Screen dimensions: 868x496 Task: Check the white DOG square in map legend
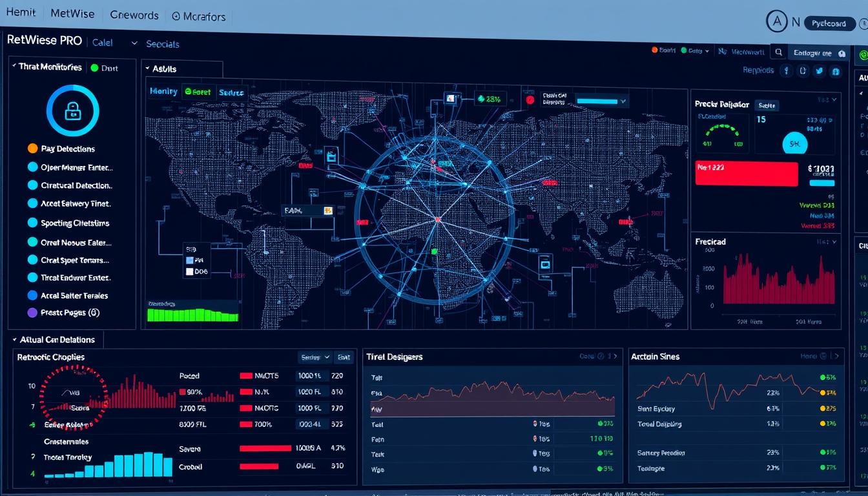(190, 272)
